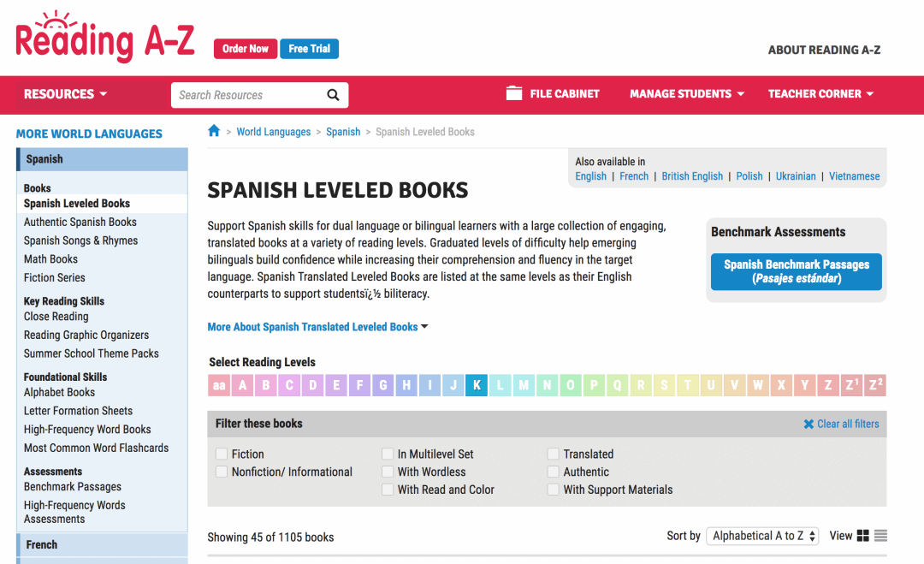Click the About Reading A-Z link
The image size is (924, 564).
(x=824, y=50)
